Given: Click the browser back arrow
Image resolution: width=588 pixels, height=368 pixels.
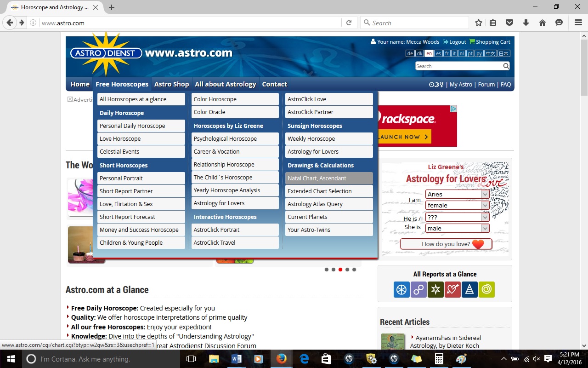Looking at the screenshot, I should pos(10,23).
